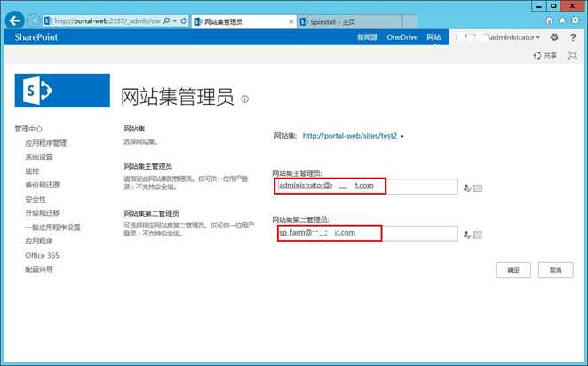The width and height of the screenshot is (588, 366).
Task: Open 应用程序管理 in left navigation
Action: pyautogui.click(x=46, y=143)
